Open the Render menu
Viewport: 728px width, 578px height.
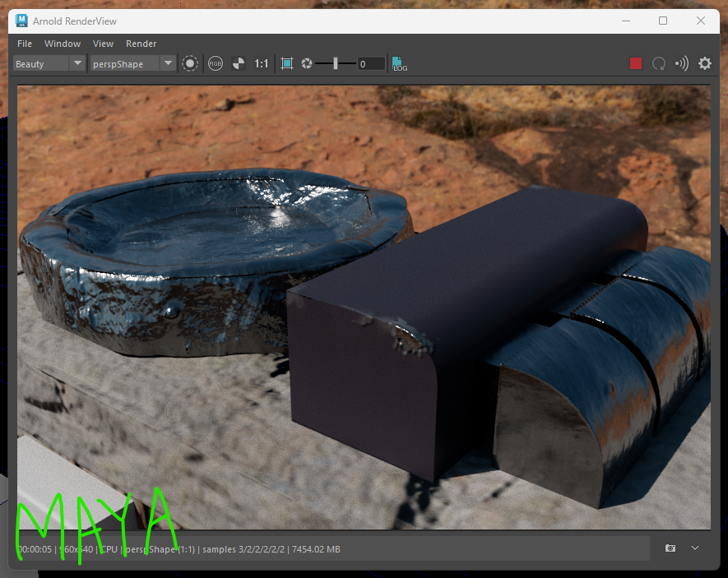(141, 44)
